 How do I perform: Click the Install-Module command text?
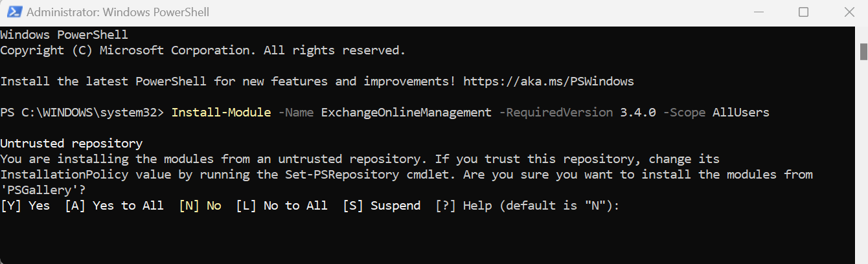pos(221,113)
